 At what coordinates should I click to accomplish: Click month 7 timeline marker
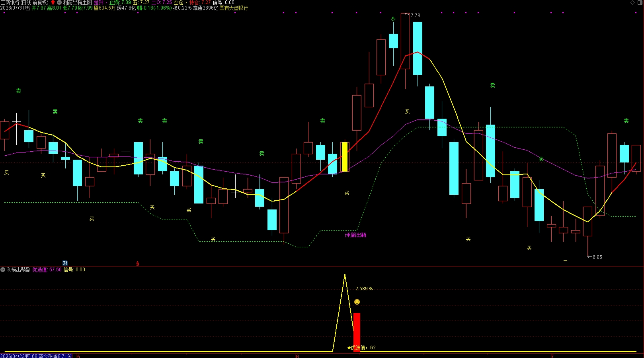click(552, 356)
